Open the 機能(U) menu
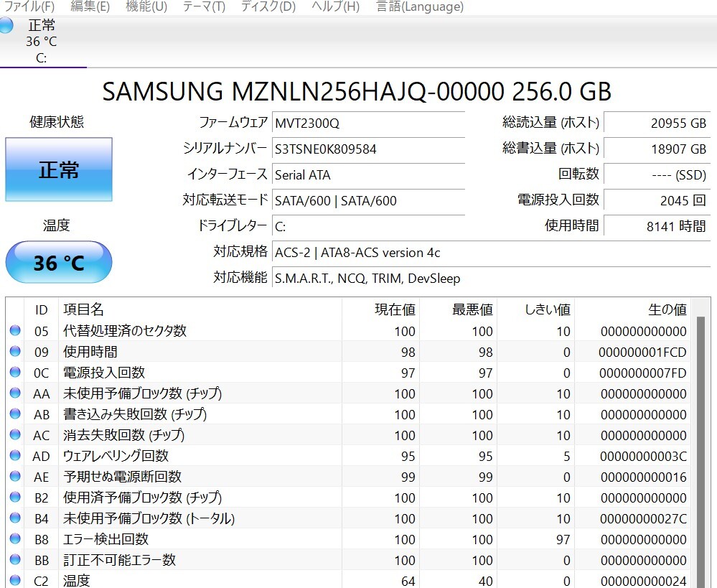This screenshot has height=588, width=717. tap(146, 6)
